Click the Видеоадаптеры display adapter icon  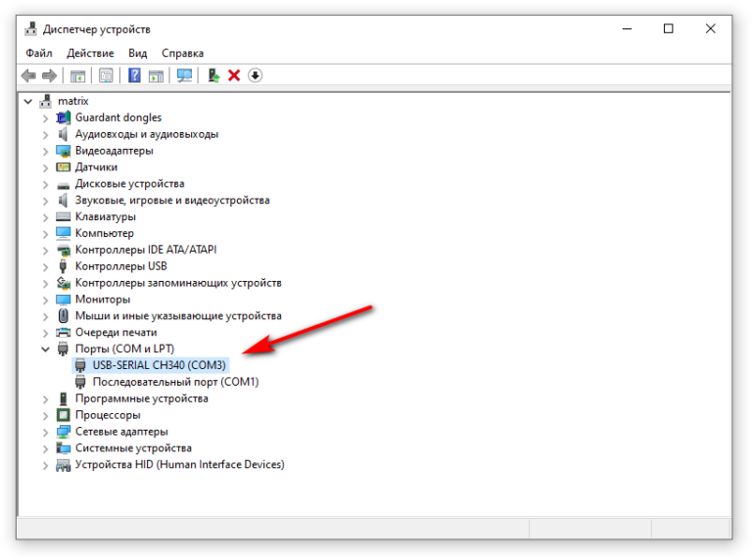coord(64,151)
